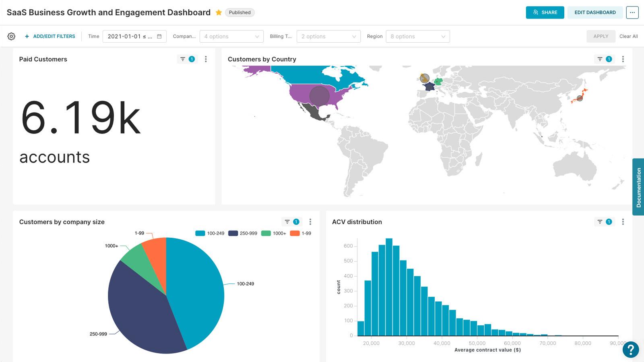Image resolution: width=644 pixels, height=362 pixels.
Task: Open the more options menu next to Edit Dashboard
Action: 633,12
